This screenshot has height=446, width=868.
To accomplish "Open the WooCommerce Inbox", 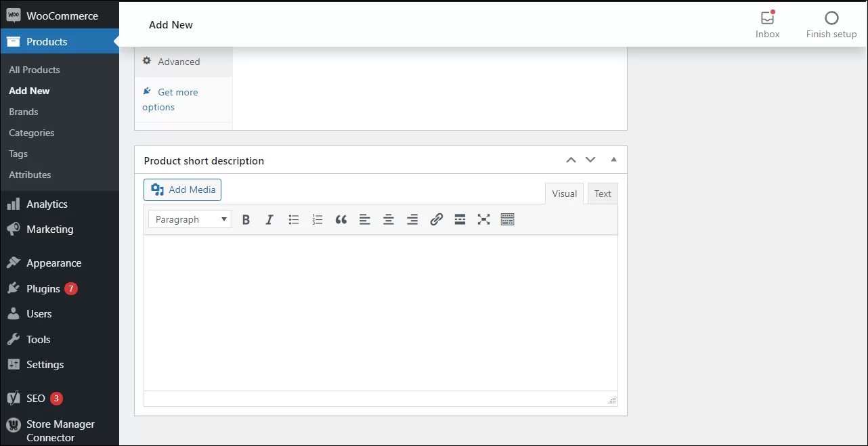I will point(767,24).
